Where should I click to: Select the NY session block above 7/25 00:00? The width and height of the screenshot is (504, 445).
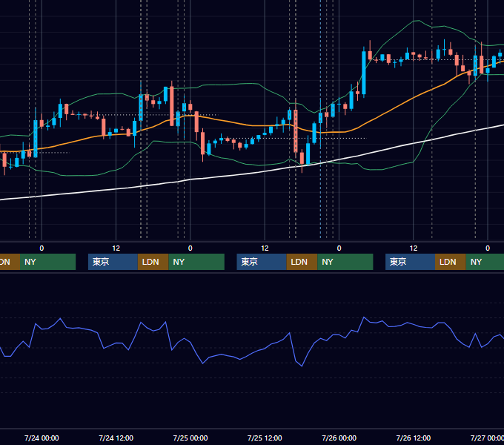pos(196,262)
